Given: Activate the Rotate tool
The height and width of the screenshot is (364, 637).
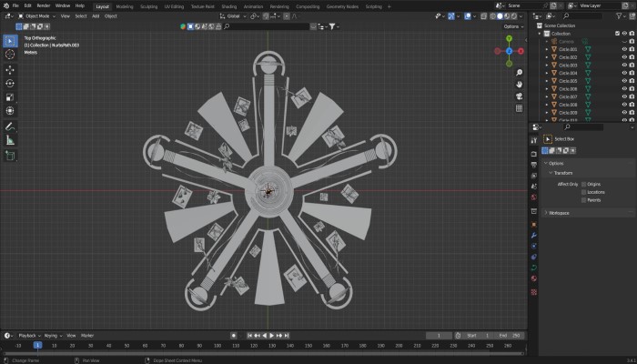Looking at the screenshot, I should click(x=10, y=83).
